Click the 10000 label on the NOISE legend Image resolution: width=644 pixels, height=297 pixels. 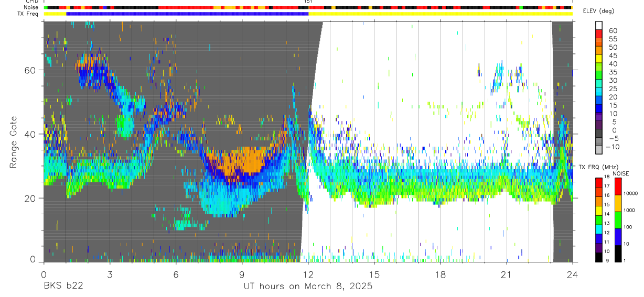[631, 193]
